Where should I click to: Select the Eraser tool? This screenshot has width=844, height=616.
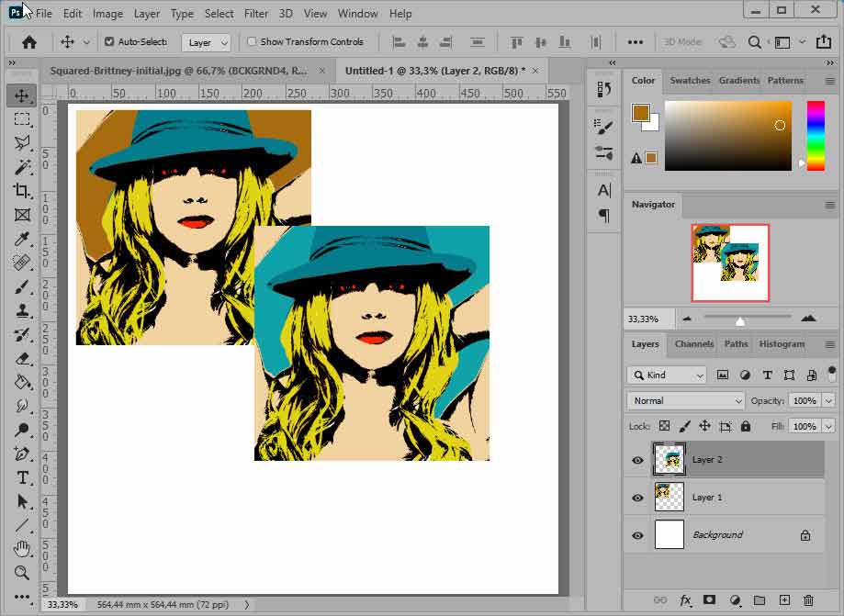click(21, 358)
